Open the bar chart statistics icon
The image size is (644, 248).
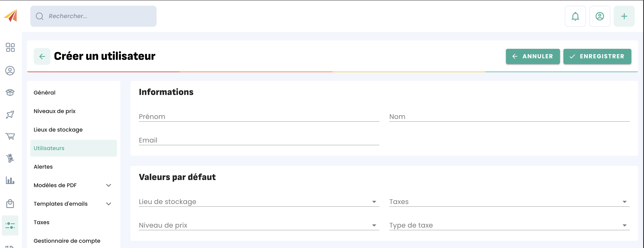(10, 180)
